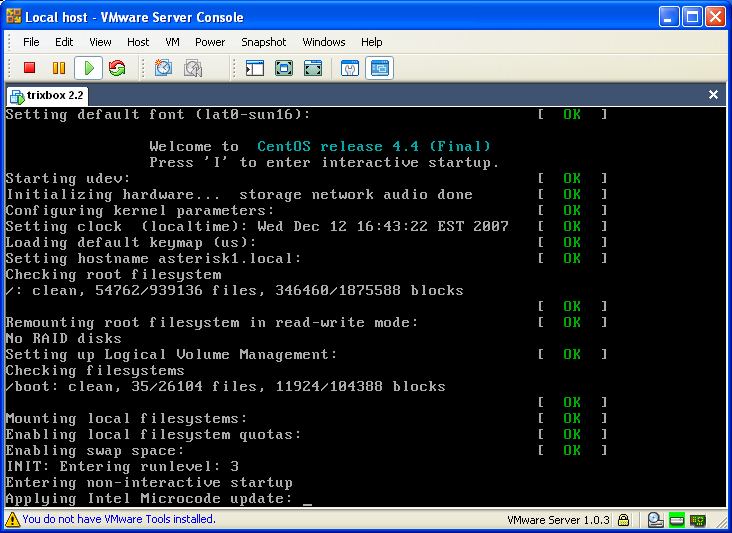Click the CD-ROM device status icon
732x533 pixels.
(655, 519)
